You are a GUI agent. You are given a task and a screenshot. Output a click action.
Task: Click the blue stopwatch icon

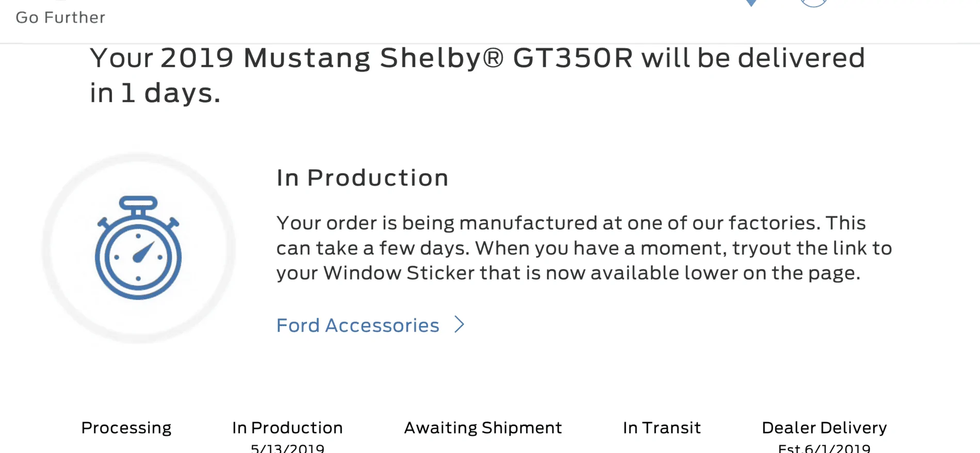(138, 248)
